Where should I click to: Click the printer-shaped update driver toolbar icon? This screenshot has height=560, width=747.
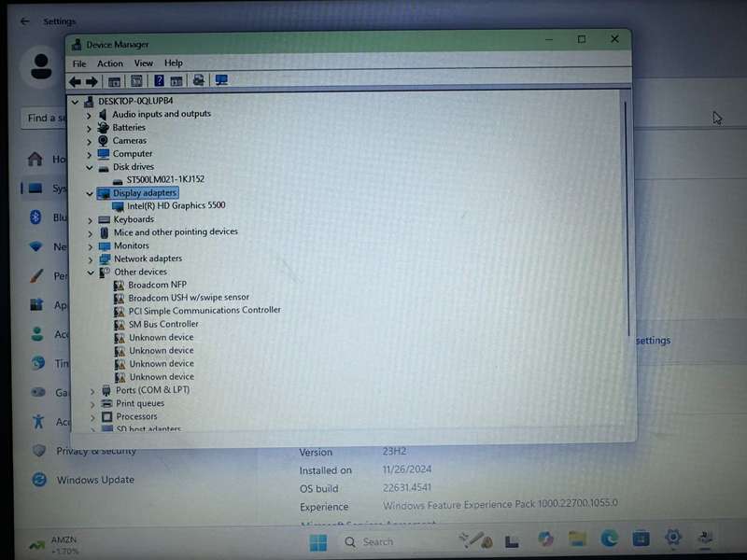[x=199, y=80]
